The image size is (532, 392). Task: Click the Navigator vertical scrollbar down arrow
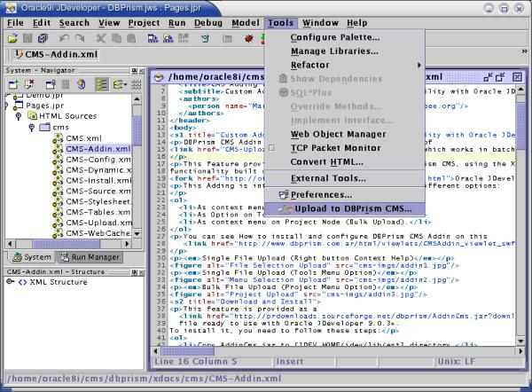(137, 233)
